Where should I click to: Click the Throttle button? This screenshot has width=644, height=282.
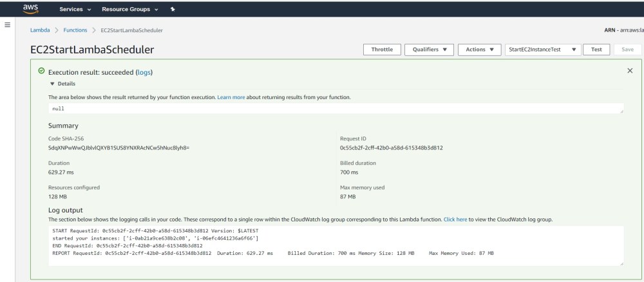tap(383, 50)
